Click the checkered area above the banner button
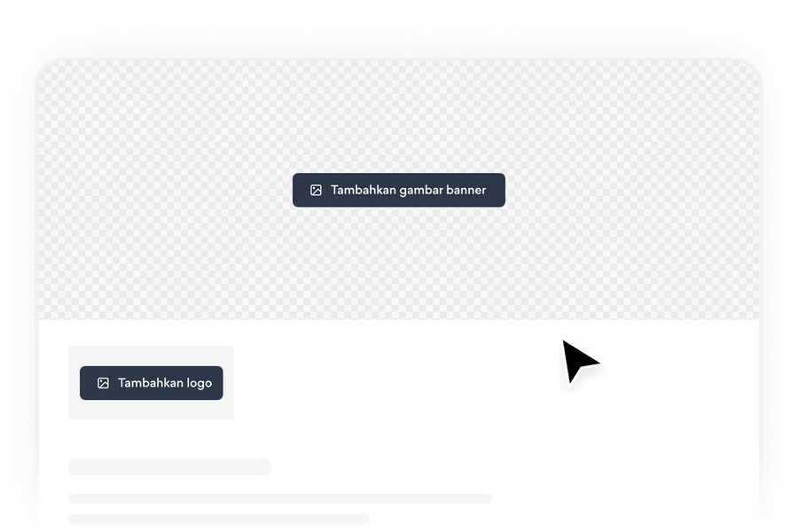 point(398,117)
